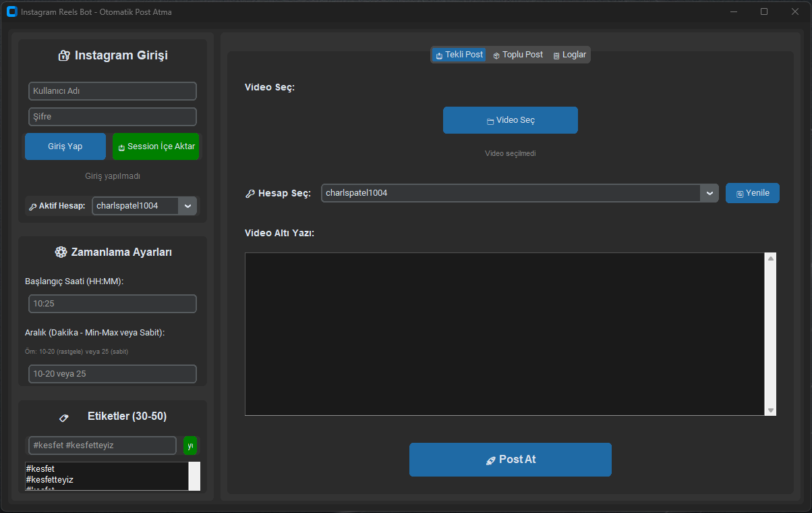The width and height of the screenshot is (812, 513).
Task: Click the caption box scrollbar
Action: tap(770, 333)
